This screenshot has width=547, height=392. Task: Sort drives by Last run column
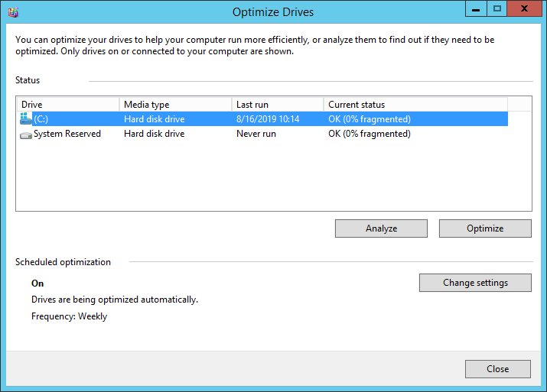click(x=277, y=105)
